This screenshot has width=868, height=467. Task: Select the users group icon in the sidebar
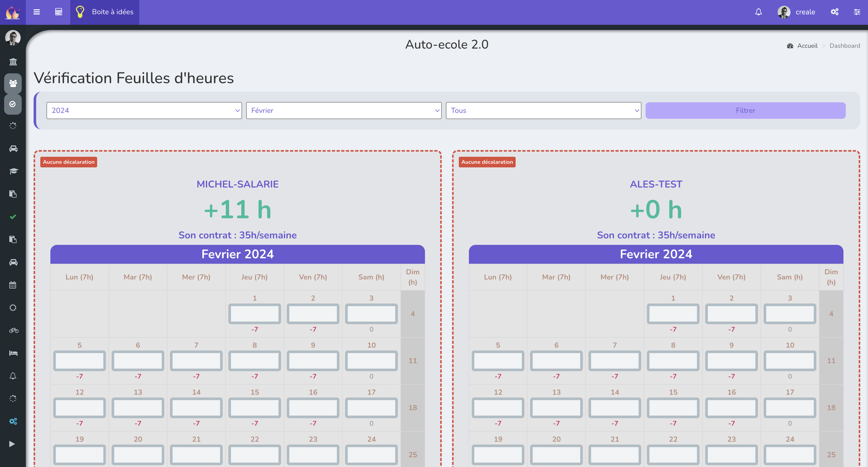[x=13, y=83]
